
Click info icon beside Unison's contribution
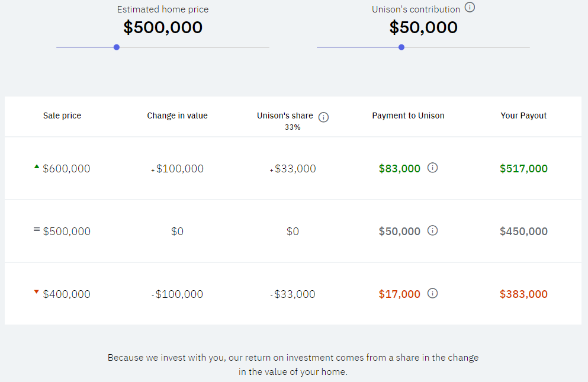click(470, 7)
